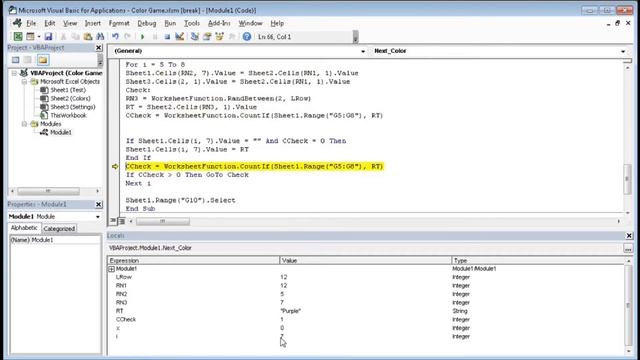The width and height of the screenshot is (640, 360).
Task: Expand the Module1 entry in Locals
Action: coord(111,269)
